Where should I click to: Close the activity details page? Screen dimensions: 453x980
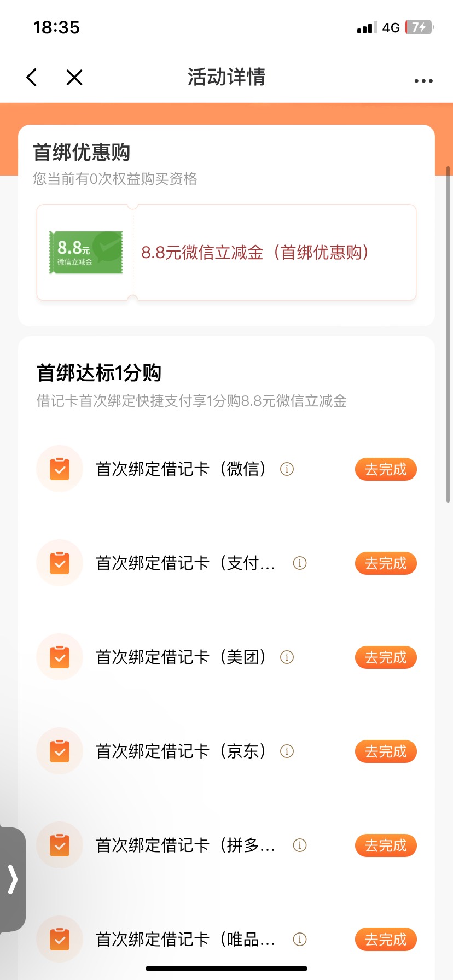[x=74, y=78]
